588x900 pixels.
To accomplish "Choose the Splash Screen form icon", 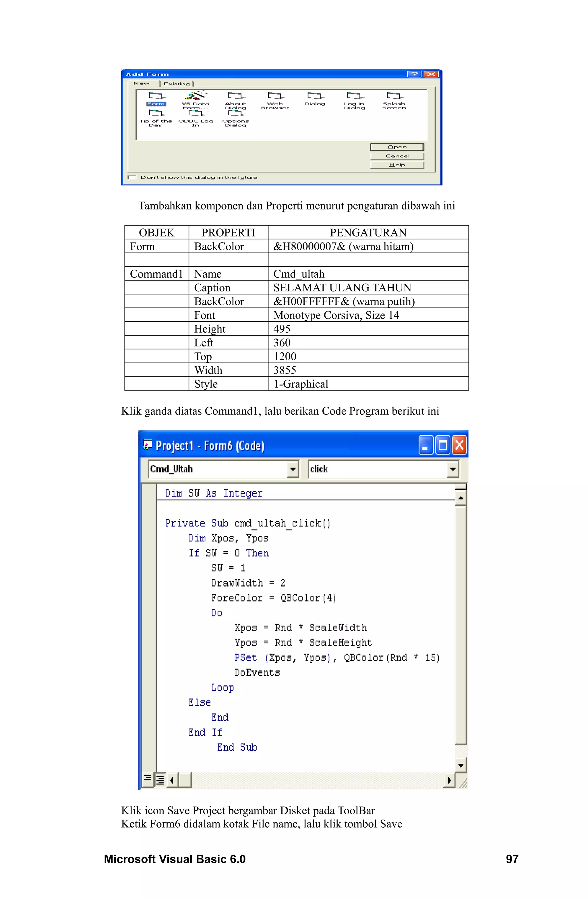I will 394,96.
